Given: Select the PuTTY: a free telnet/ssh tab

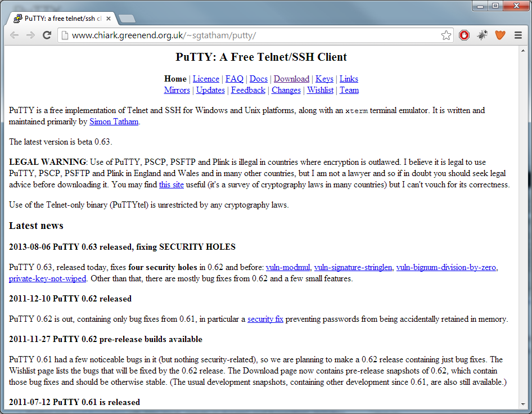Looking at the screenshot, I should (62, 19).
